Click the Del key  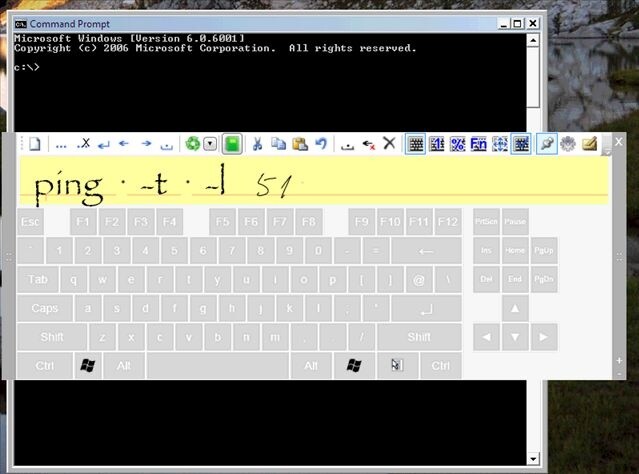[486, 280]
